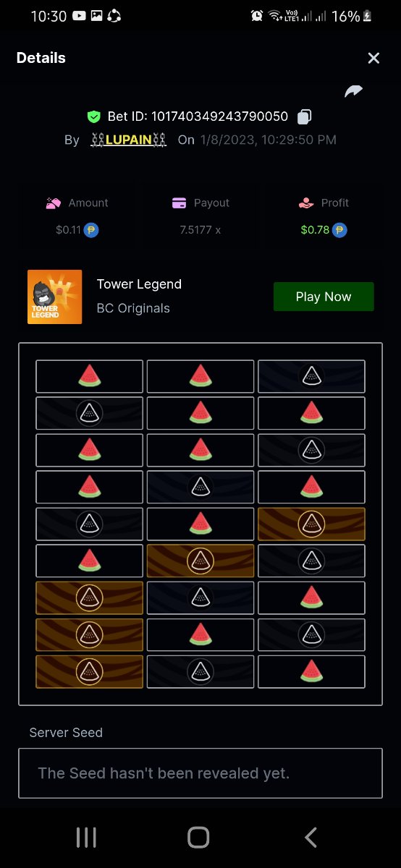Copy the Bet ID to clipboard

pos(305,116)
